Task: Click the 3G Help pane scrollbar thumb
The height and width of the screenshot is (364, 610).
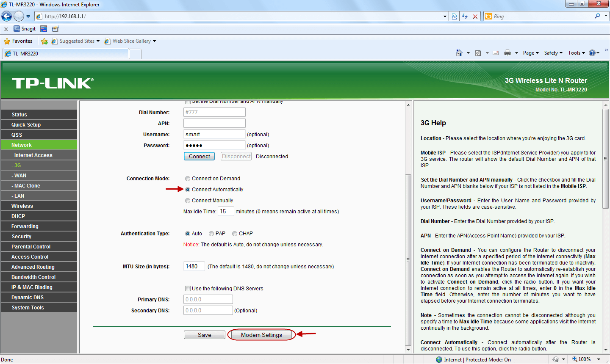Action: pyautogui.click(x=605, y=158)
